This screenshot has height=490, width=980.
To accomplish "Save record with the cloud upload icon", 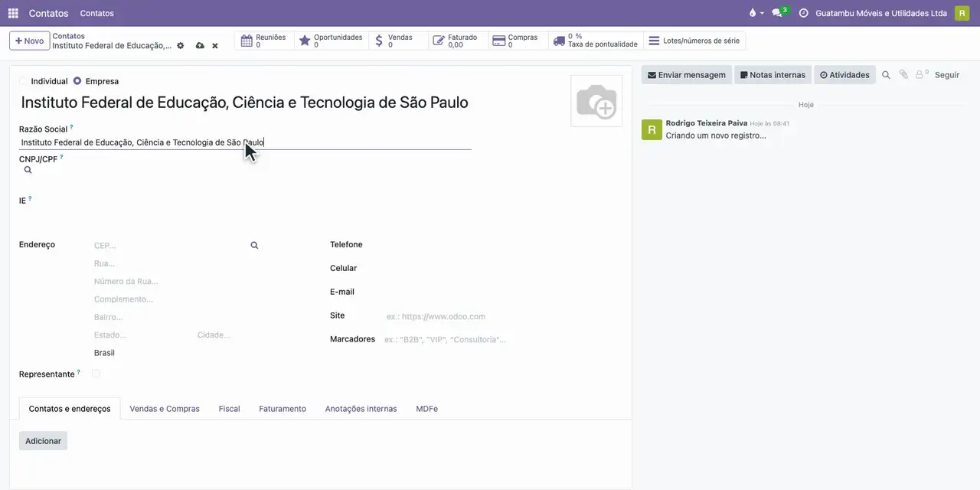I will pyautogui.click(x=200, y=46).
